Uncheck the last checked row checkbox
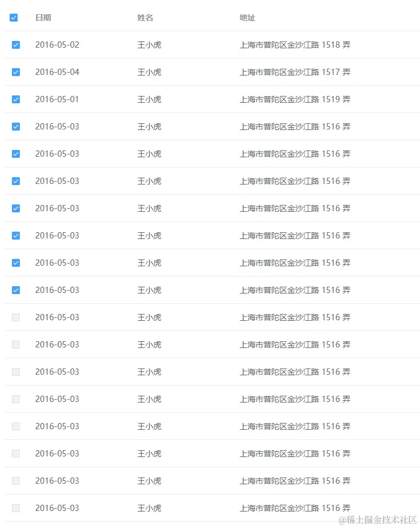This screenshot has height=528, width=420. [x=16, y=290]
